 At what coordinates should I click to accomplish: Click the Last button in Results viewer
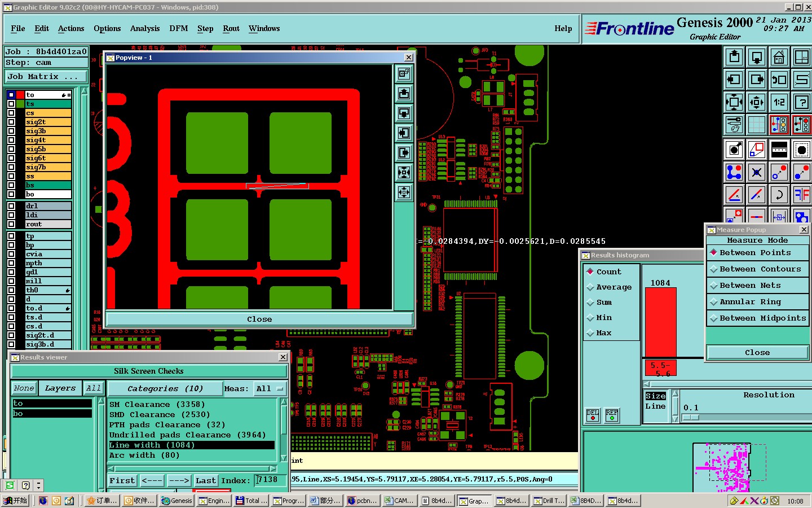[206, 480]
